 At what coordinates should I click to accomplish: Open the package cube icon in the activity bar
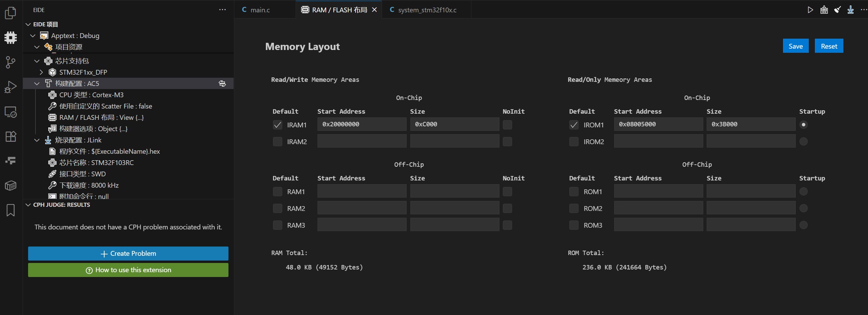pyautogui.click(x=11, y=186)
